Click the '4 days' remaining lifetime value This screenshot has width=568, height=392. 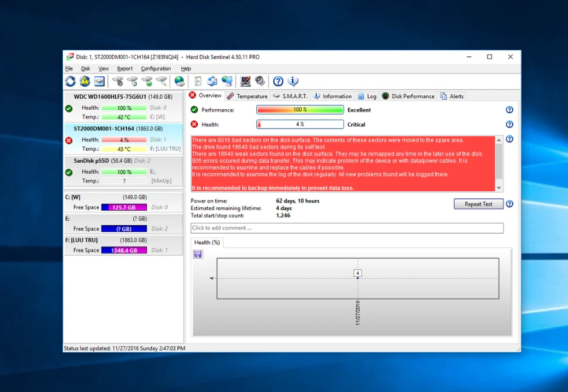[283, 208]
